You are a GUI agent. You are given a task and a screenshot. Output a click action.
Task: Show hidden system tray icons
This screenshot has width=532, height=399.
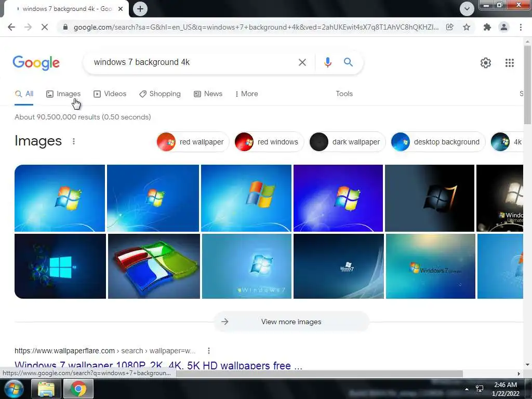[x=467, y=389]
